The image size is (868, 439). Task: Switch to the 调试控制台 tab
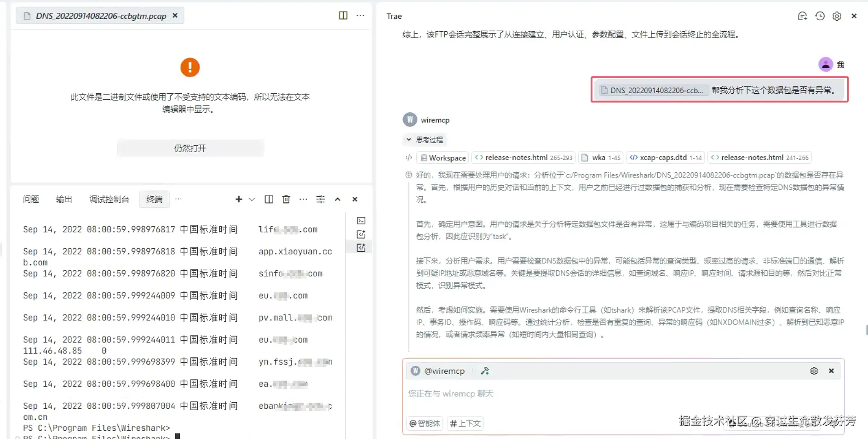pos(109,199)
